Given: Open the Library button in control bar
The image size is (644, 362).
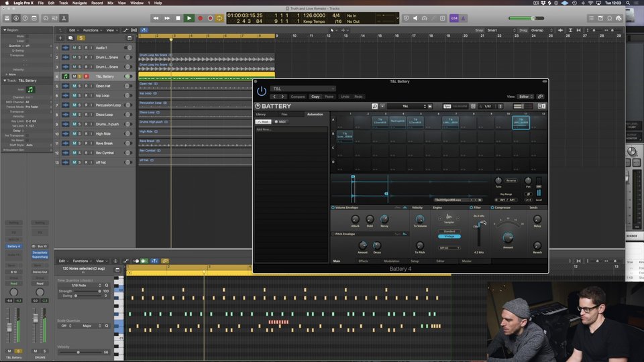Looking at the screenshot, I should click(x=7, y=18).
